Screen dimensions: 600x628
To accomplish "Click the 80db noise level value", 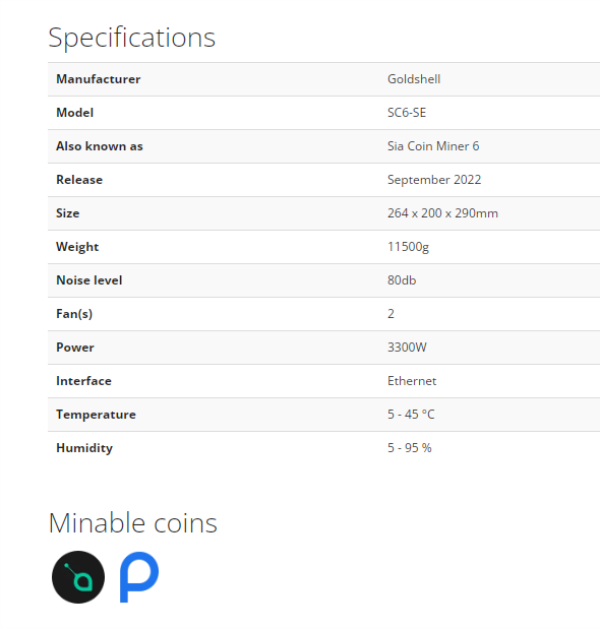I will (x=402, y=280).
